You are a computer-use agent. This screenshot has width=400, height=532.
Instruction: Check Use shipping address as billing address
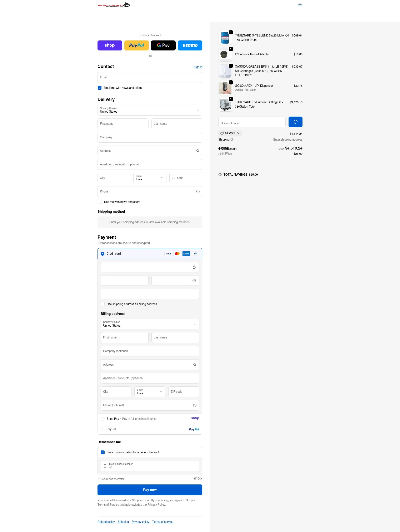click(x=102, y=304)
